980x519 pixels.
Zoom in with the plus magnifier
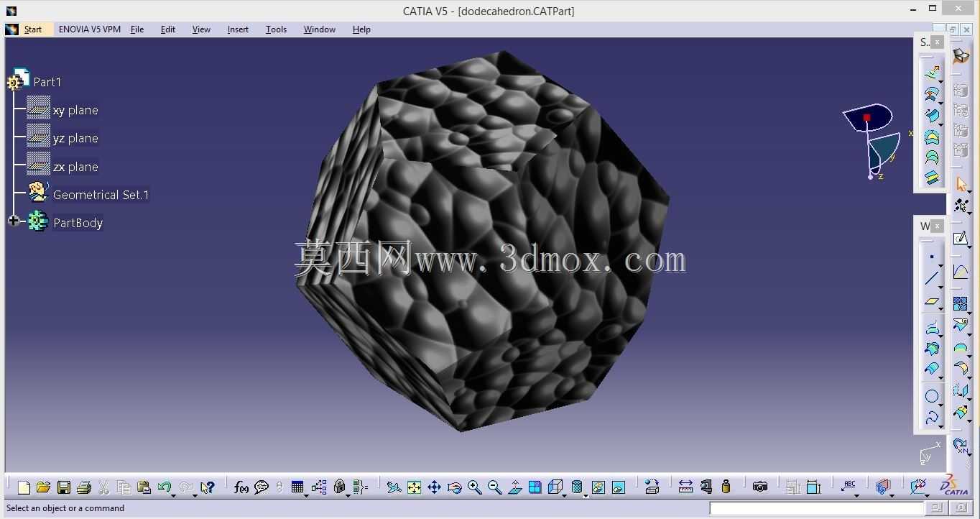click(x=475, y=487)
